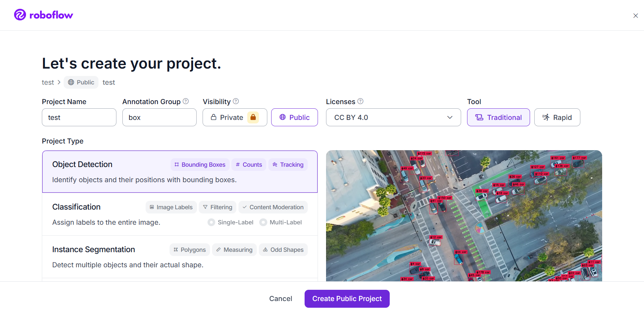Click the Bounding Boxes tag
The width and height of the screenshot is (644, 313).
coord(200,165)
